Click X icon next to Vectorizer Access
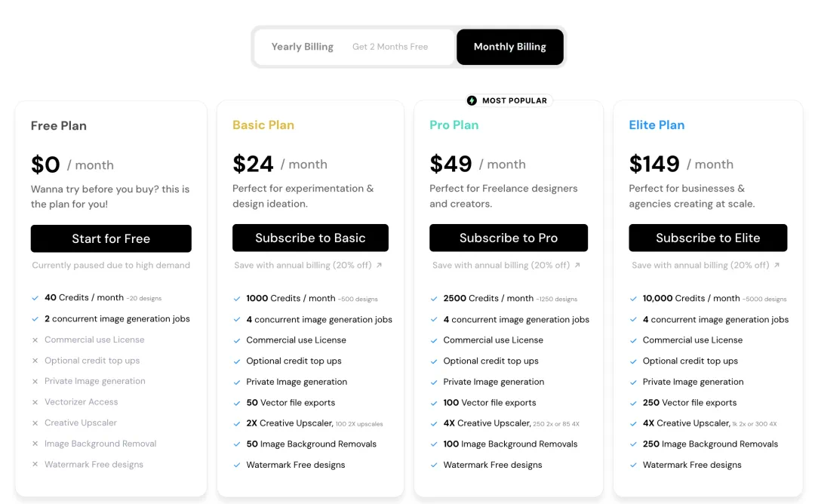815x504 pixels. coord(35,402)
